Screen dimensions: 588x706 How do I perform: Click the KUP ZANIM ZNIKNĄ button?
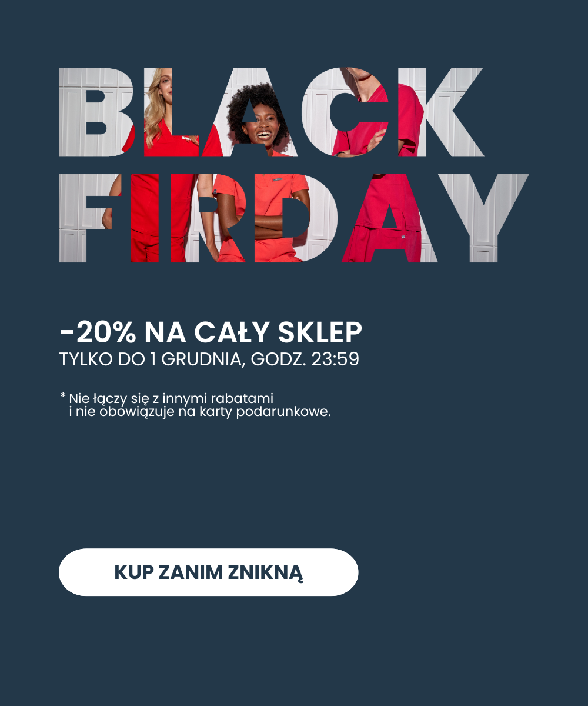tap(208, 572)
